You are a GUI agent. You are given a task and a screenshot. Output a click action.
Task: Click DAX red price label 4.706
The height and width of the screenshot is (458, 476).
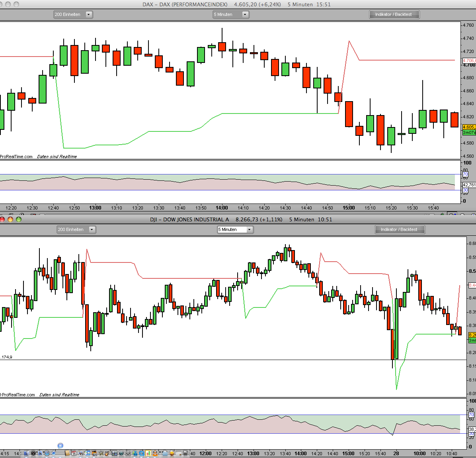(x=469, y=61)
